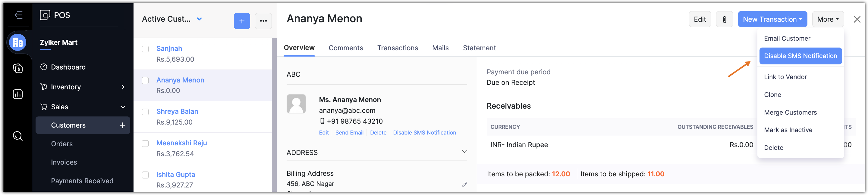
Task: Click the plus icon next to Customers menu
Action: [x=122, y=125]
